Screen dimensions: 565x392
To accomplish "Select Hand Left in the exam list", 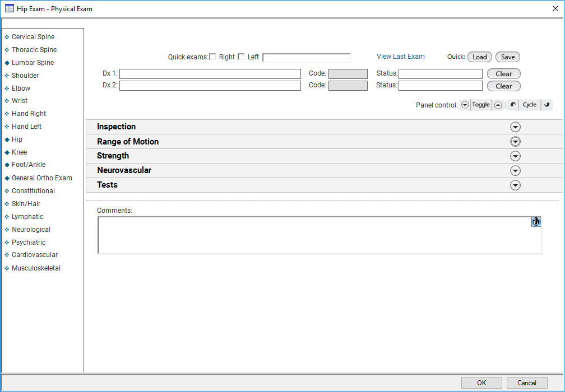I will tap(27, 127).
